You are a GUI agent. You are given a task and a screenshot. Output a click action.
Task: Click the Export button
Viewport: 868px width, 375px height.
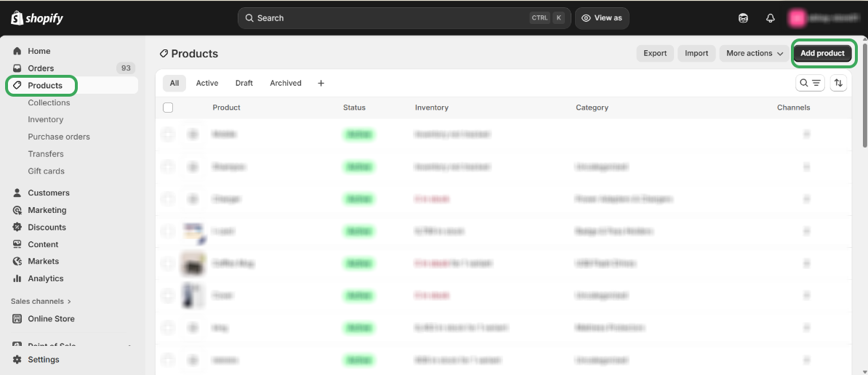pyautogui.click(x=655, y=53)
